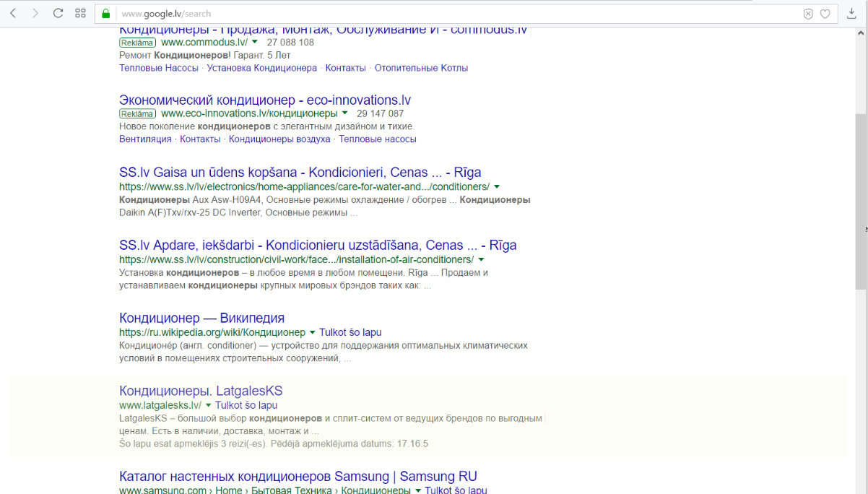Open the downloads arrow icon

pyautogui.click(x=852, y=14)
